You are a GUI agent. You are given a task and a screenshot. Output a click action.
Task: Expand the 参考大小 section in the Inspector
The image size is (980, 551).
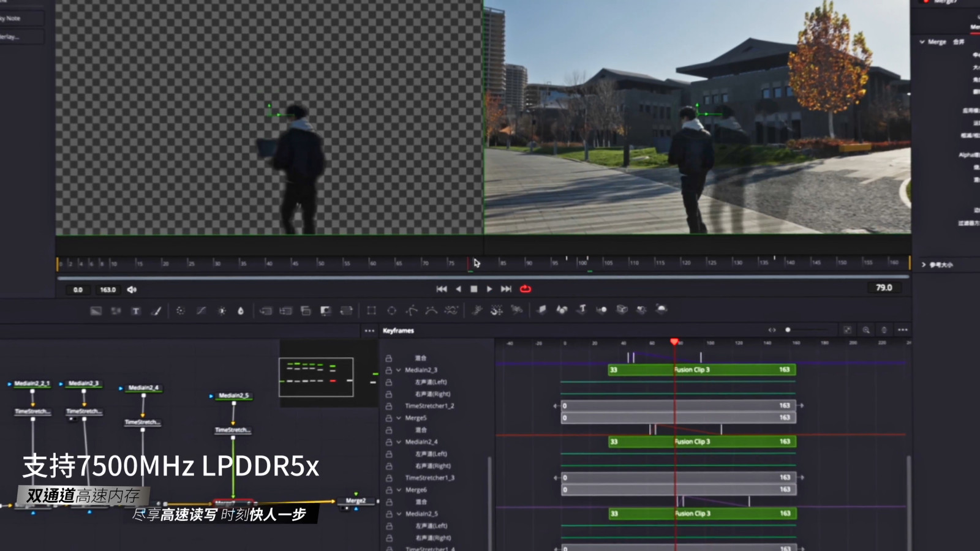pos(924,265)
